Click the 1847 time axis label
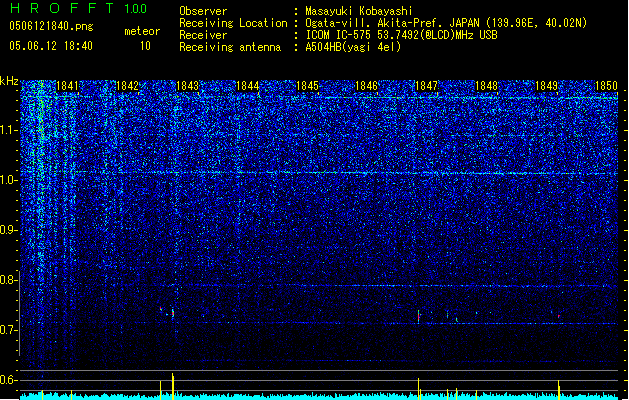The width and height of the screenshot is (629, 400). (x=426, y=85)
